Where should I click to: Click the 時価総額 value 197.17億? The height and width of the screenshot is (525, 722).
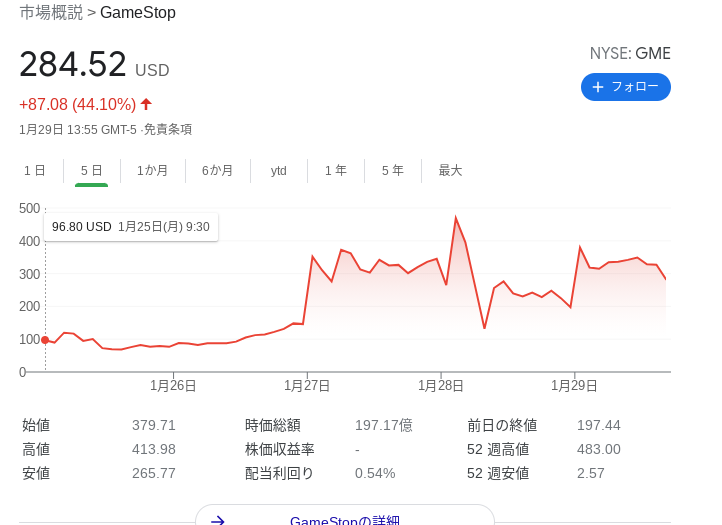click(384, 425)
